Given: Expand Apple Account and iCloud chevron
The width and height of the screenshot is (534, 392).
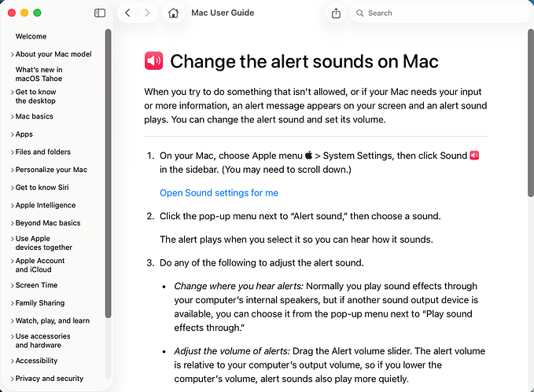Looking at the screenshot, I should [x=13, y=261].
